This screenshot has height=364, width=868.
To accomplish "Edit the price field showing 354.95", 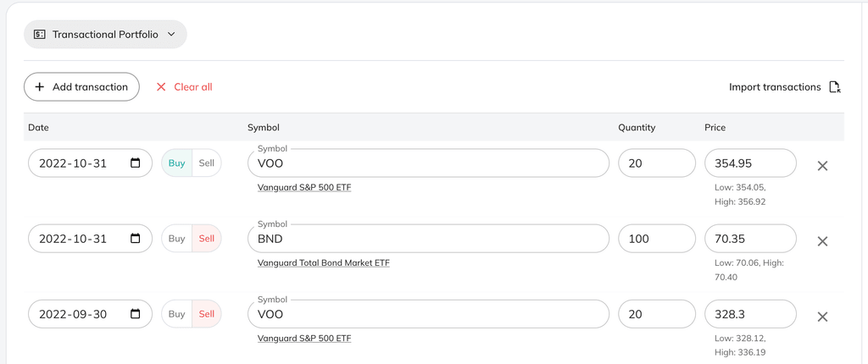I will [750, 163].
